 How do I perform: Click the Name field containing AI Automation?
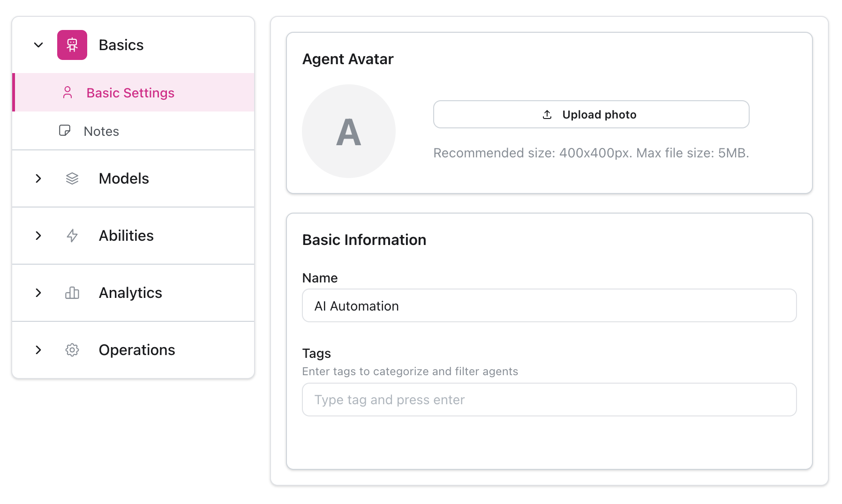[x=549, y=305]
